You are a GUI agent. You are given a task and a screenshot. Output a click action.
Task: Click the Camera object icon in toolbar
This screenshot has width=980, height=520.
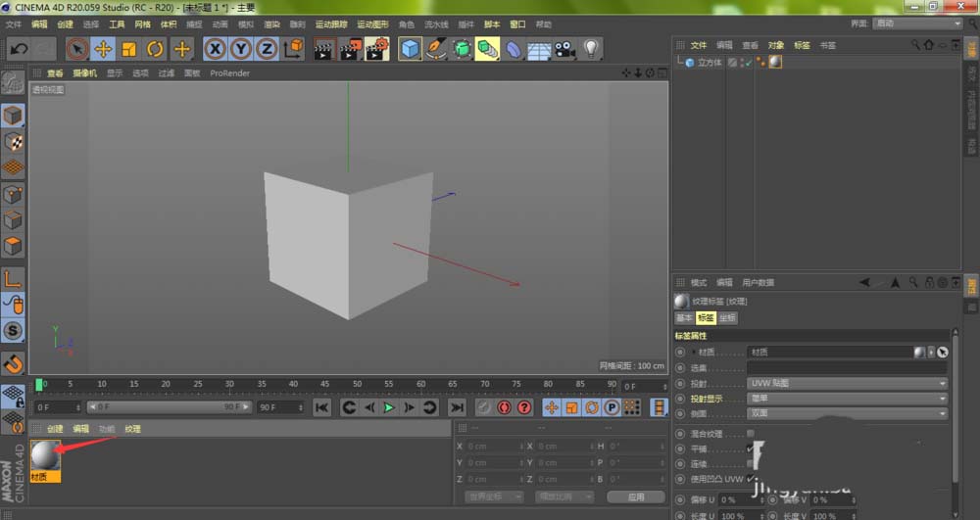pos(564,48)
